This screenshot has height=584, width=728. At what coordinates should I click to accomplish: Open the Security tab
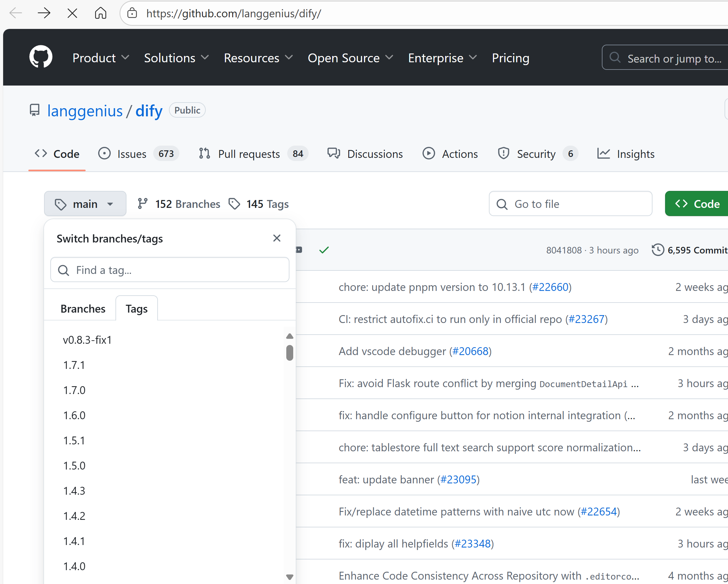[x=538, y=153]
